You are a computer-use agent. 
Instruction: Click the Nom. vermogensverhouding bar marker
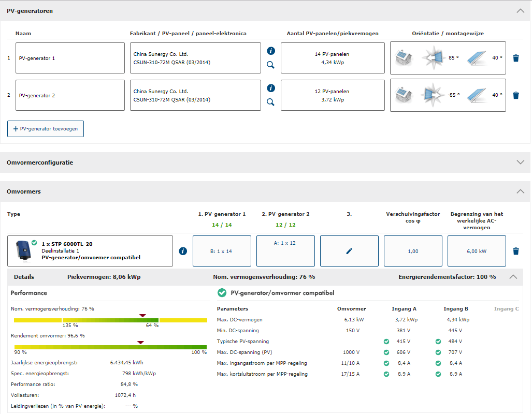[143, 315]
